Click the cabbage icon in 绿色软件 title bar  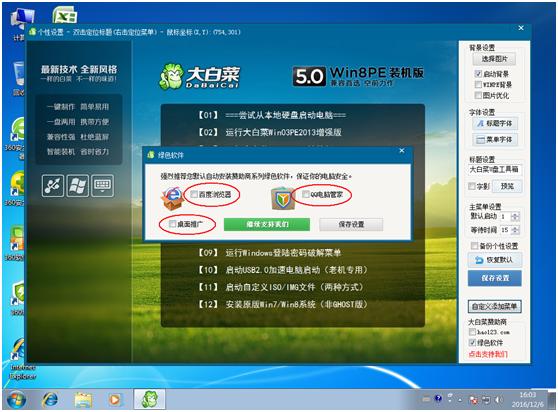tap(151, 155)
